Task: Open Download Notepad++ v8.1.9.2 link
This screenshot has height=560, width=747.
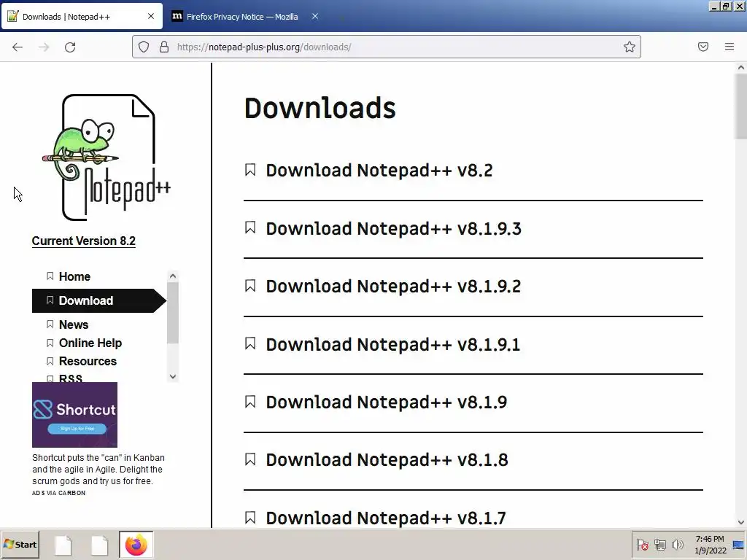Action: coord(393,286)
